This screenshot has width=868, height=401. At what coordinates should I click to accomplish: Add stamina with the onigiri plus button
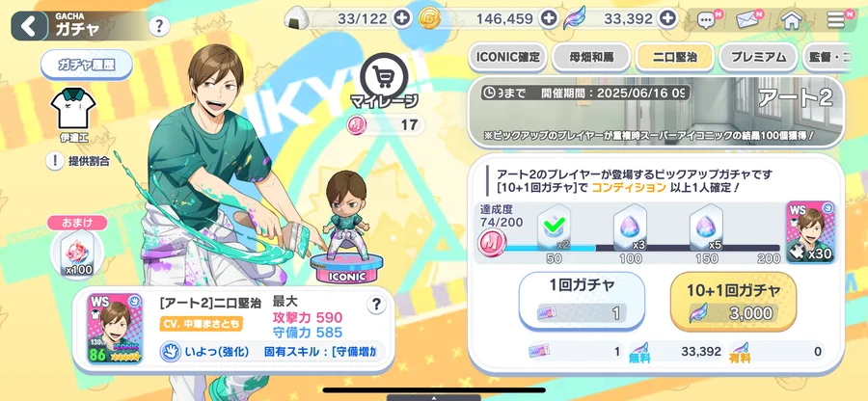(x=401, y=19)
